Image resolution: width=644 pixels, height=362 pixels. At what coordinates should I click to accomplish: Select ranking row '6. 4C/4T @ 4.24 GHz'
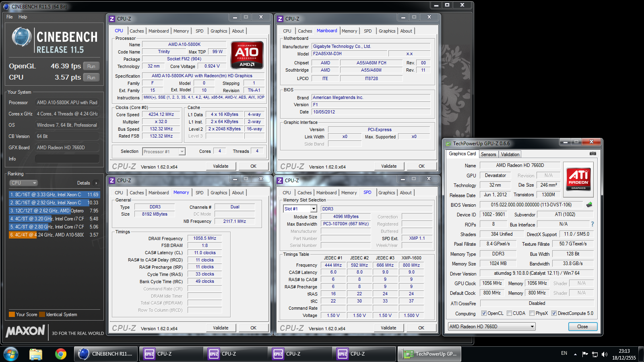coord(54,235)
